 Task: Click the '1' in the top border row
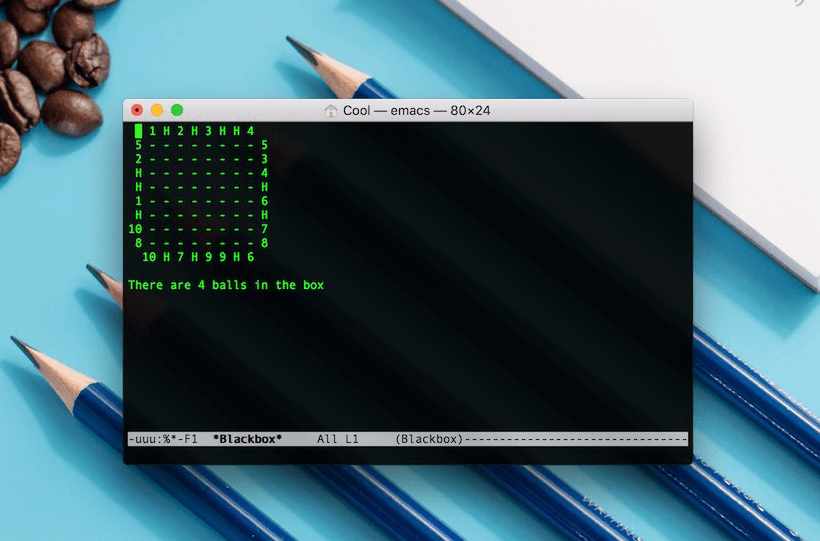(152, 131)
